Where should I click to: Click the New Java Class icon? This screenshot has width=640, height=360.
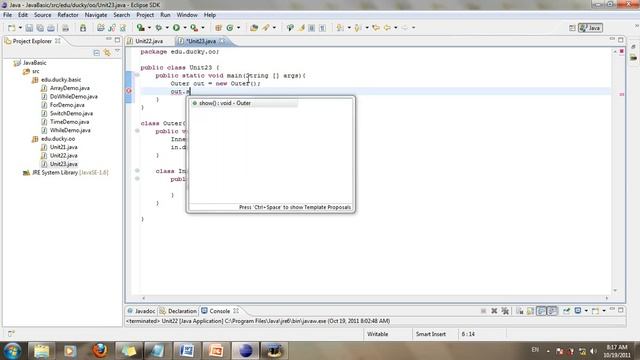coord(230,28)
